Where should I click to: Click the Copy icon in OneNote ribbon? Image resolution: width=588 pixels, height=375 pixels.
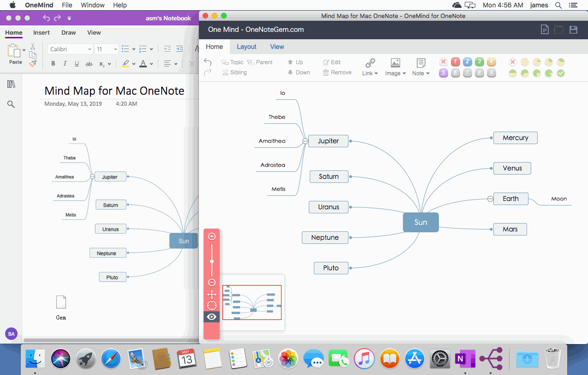pyautogui.click(x=33, y=55)
